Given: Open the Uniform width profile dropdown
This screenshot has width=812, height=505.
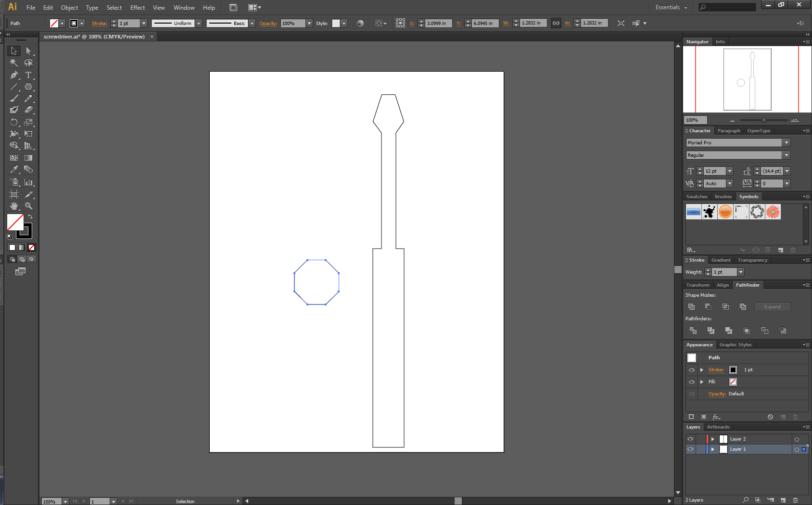Looking at the screenshot, I should (199, 23).
